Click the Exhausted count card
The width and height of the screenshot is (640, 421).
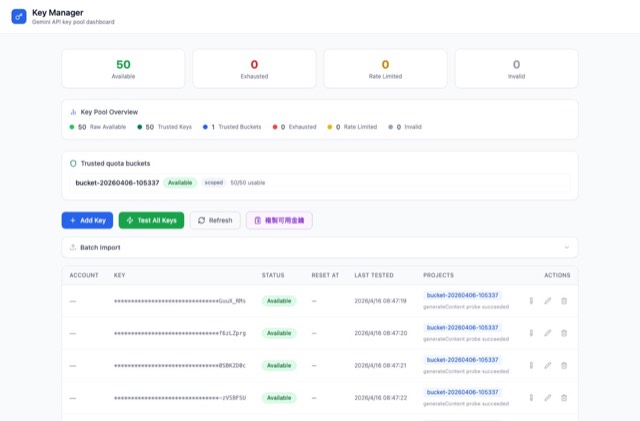point(254,69)
